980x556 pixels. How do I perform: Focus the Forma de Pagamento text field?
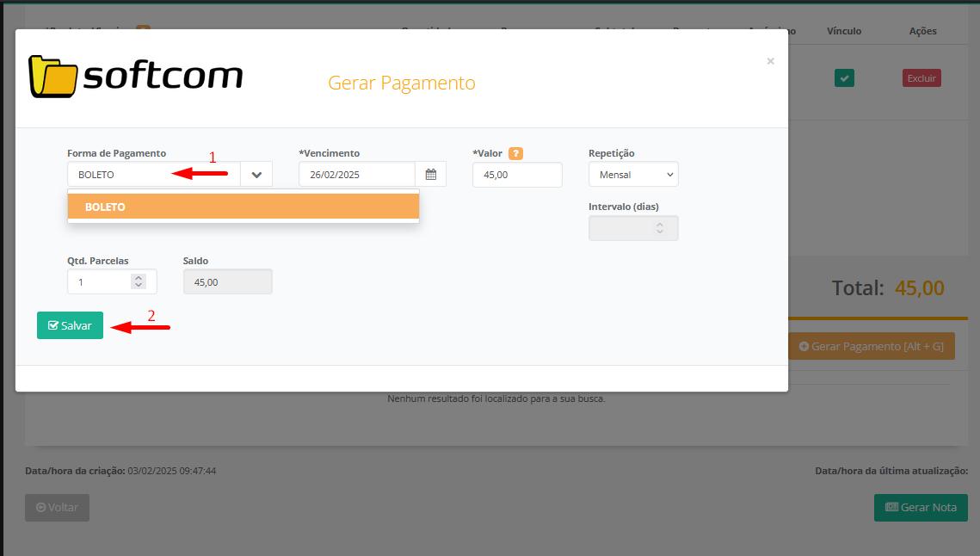tap(153, 175)
